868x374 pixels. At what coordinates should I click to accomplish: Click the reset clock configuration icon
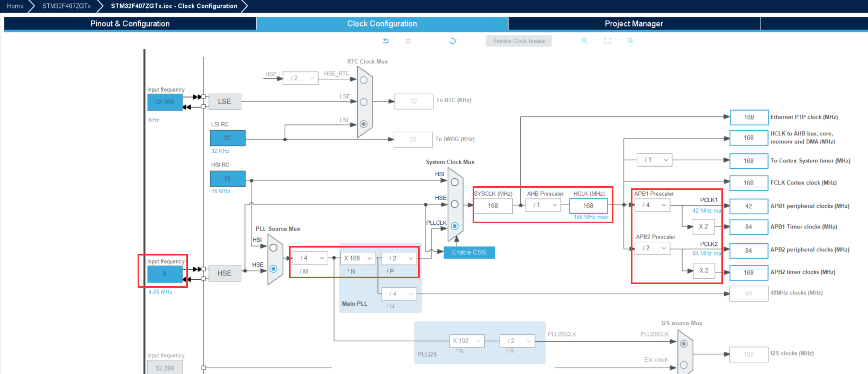pos(453,41)
